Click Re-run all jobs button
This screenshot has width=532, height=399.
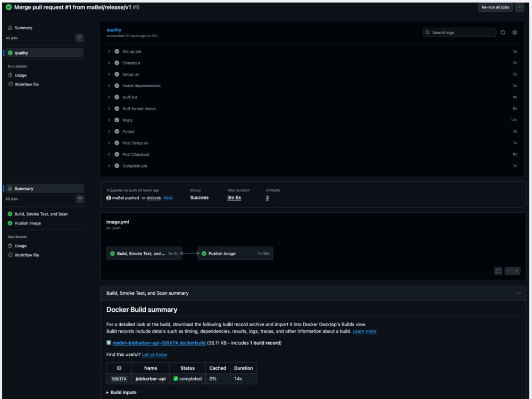click(x=495, y=7)
